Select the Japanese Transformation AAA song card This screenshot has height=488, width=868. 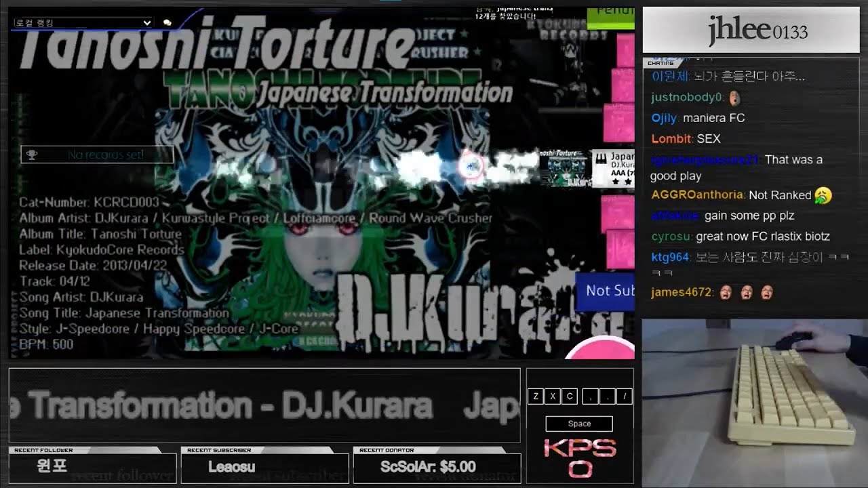pyautogui.click(x=613, y=169)
